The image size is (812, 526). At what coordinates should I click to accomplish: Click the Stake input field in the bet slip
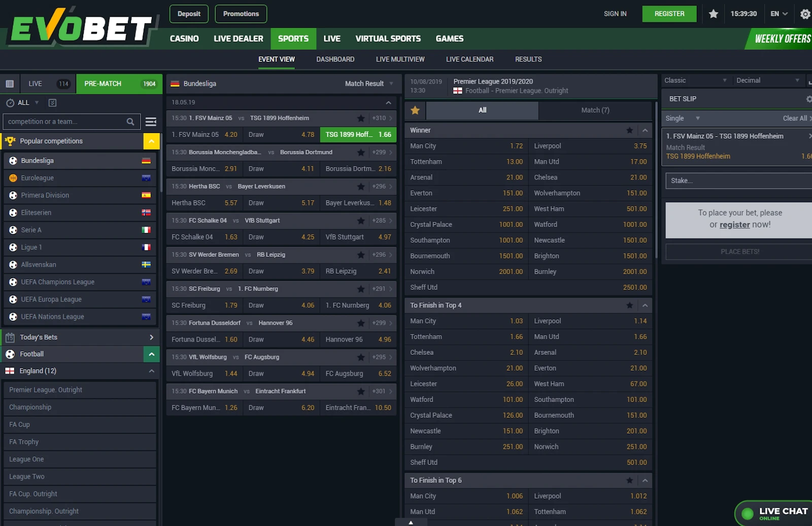[737, 181]
